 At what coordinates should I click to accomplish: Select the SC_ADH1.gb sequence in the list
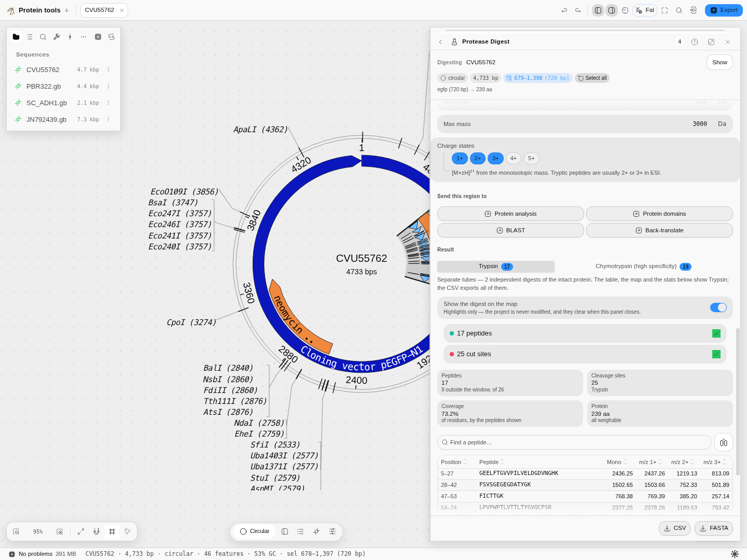pyautogui.click(x=63, y=103)
